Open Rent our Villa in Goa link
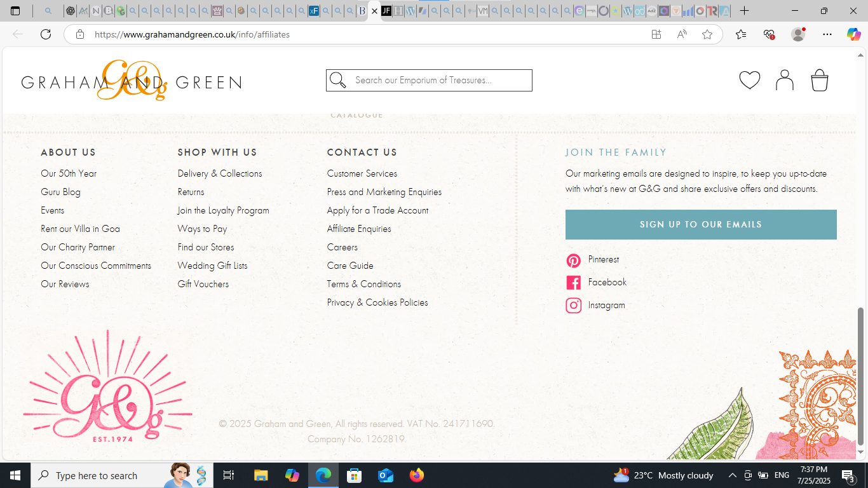The height and width of the screenshot is (488, 868). pos(80,229)
